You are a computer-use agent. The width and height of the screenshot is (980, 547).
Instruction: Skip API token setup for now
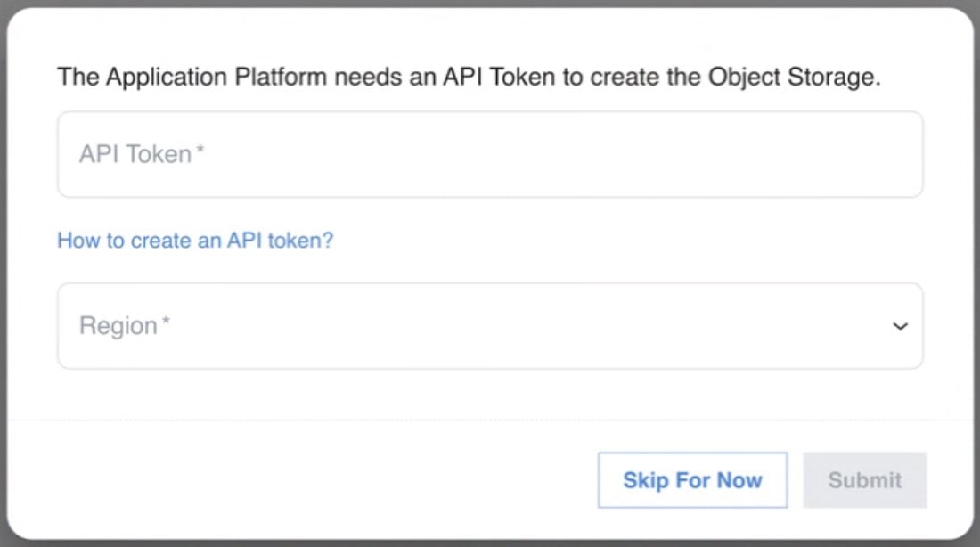pos(692,480)
